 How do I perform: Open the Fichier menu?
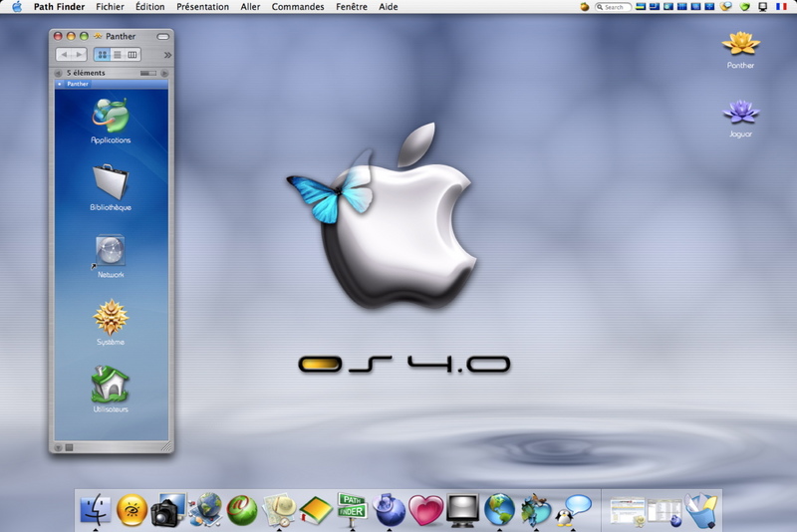110,7
